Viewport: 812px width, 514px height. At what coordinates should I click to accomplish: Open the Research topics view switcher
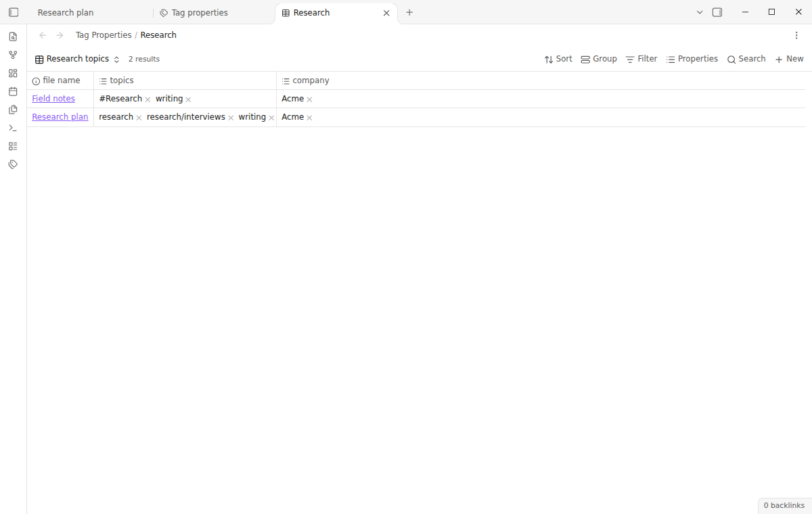click(x=77, y=60)
